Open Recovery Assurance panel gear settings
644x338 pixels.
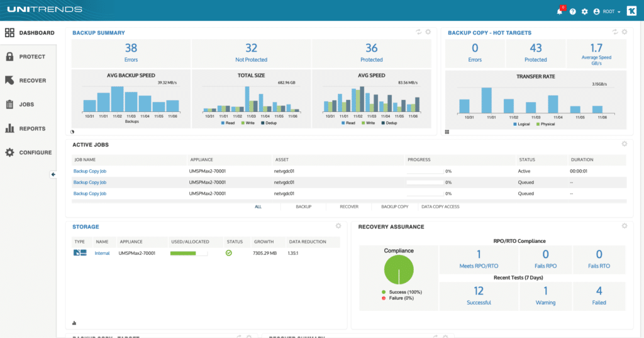pos(625,226)
